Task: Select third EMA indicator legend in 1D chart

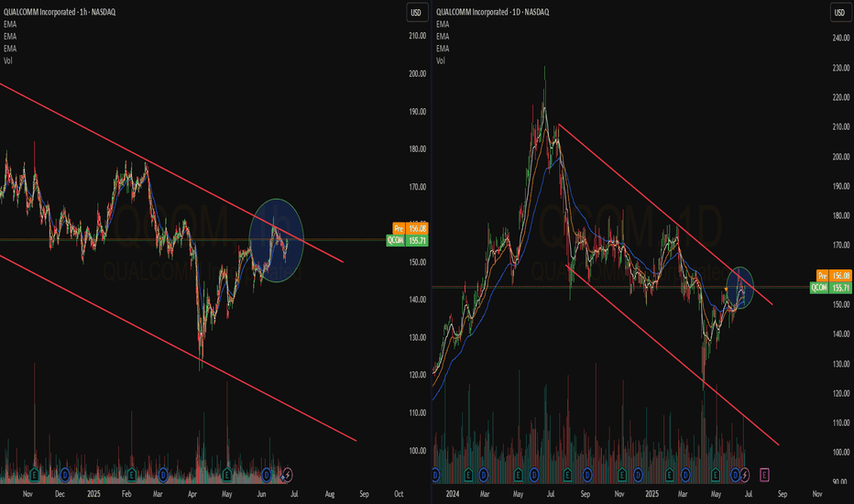Action: 443,49
